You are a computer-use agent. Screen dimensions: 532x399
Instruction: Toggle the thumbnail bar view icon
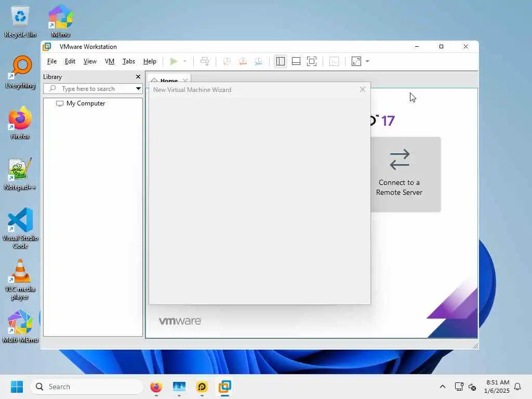(296, 61)
